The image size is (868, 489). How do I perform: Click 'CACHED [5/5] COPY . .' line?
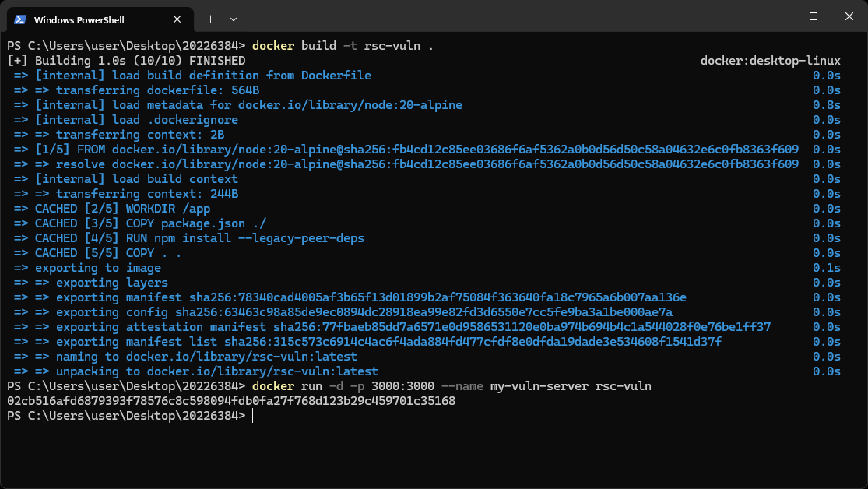tap(98, 253)
